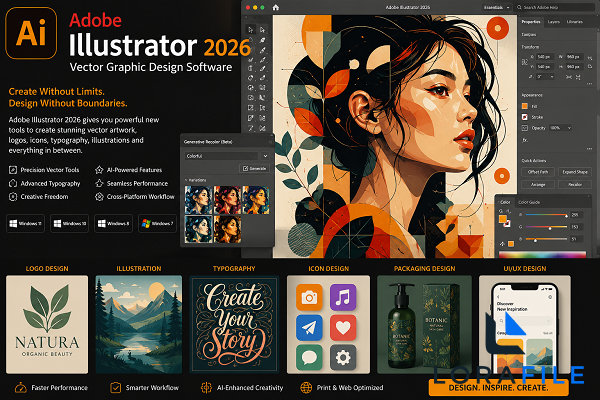
Task: Click the Generate button in Generative Recolor
Action: pyautogui.click(x=254, y=168)
